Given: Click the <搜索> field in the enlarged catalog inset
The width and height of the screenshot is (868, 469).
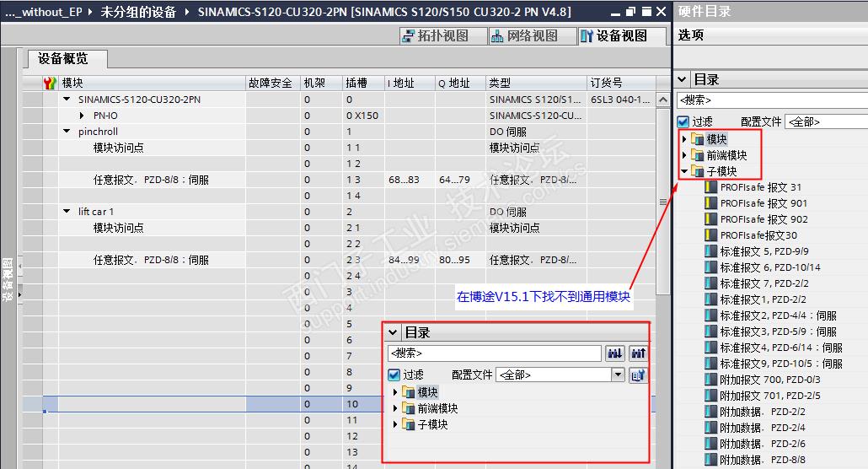Looking at the screenshot, I should pos(495,353).
